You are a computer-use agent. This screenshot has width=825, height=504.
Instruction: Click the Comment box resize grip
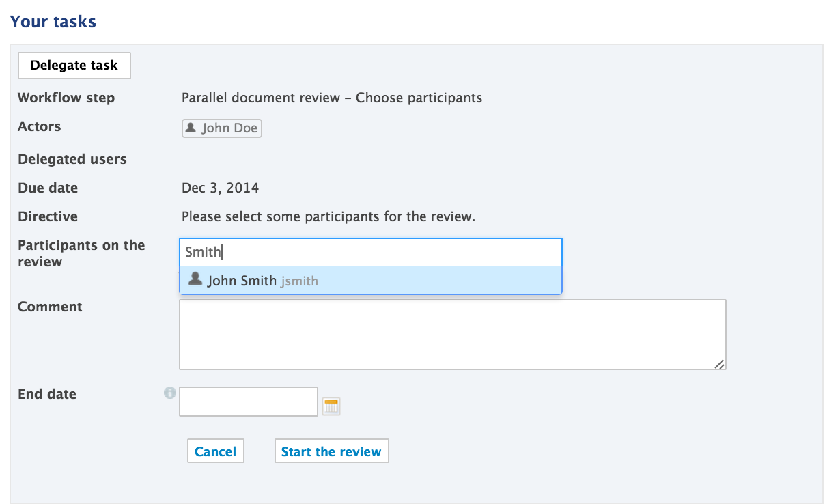[x=719, y=364]
